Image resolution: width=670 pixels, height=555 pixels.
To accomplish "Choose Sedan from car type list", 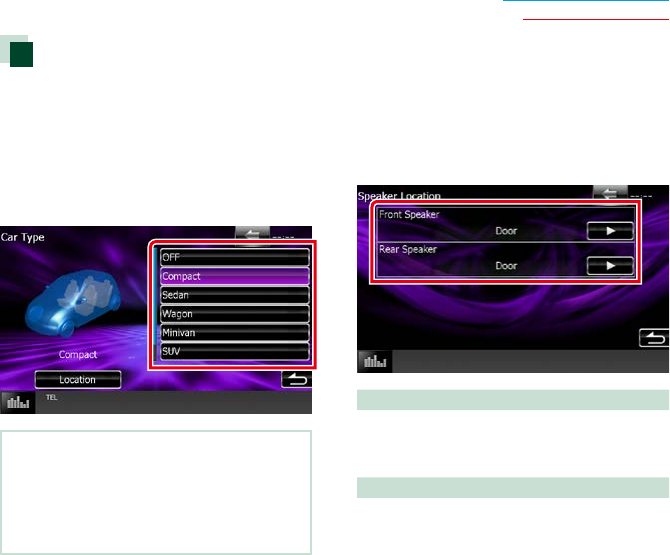I will [x=235, y=295].
